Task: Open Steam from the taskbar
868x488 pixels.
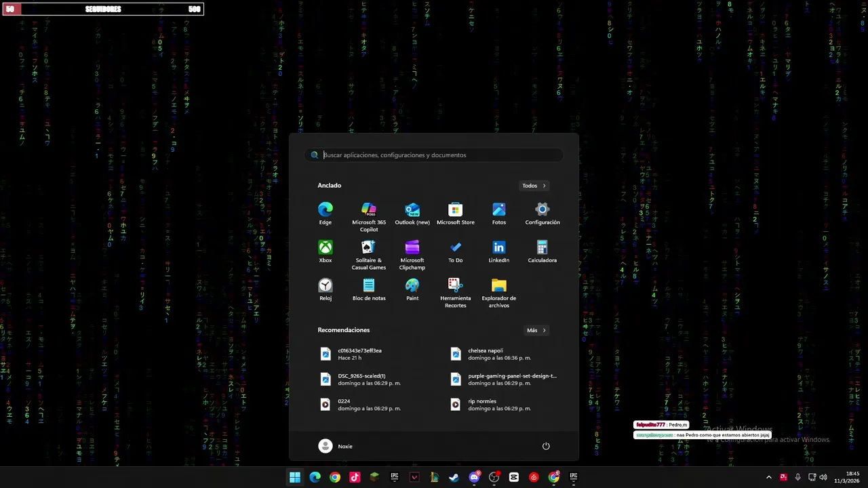Action: click(x=454, y=477)
